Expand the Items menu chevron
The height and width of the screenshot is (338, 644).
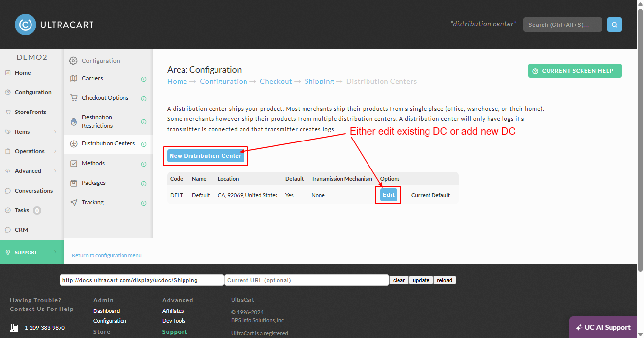tap(55, 132)
